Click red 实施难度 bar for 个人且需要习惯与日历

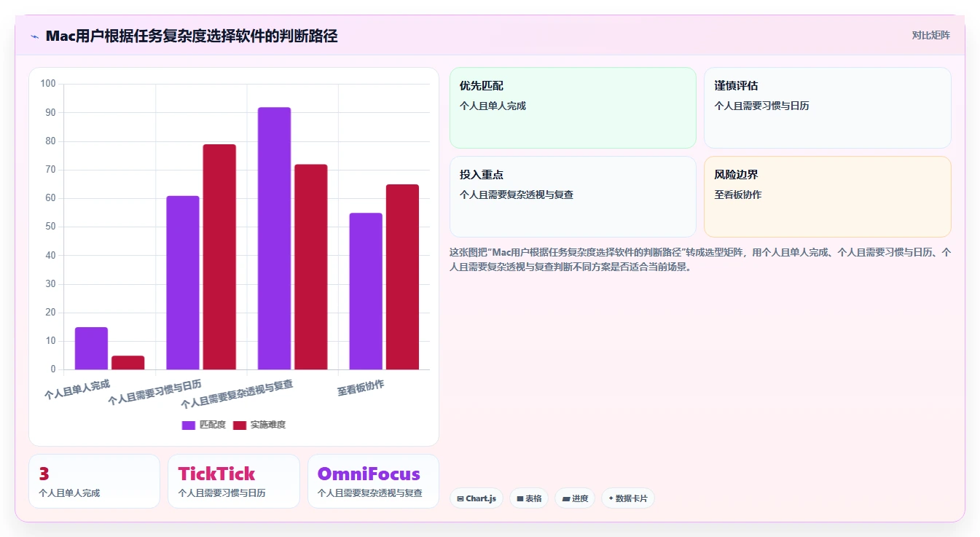(x=219, y=257)
